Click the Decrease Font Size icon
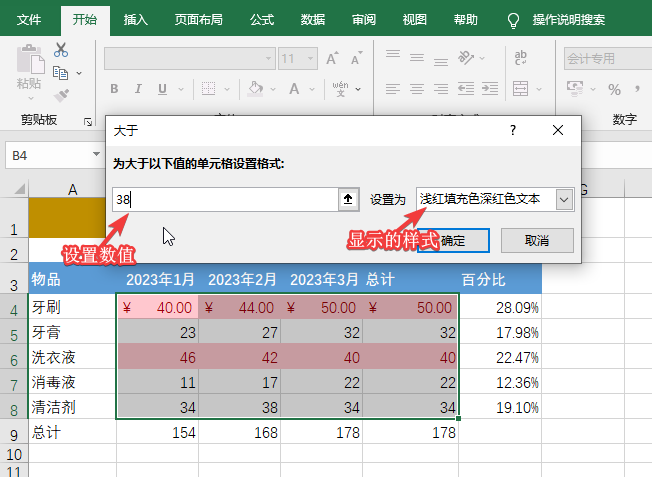Screen dimensions: 652x477 [x=356, y=58]
